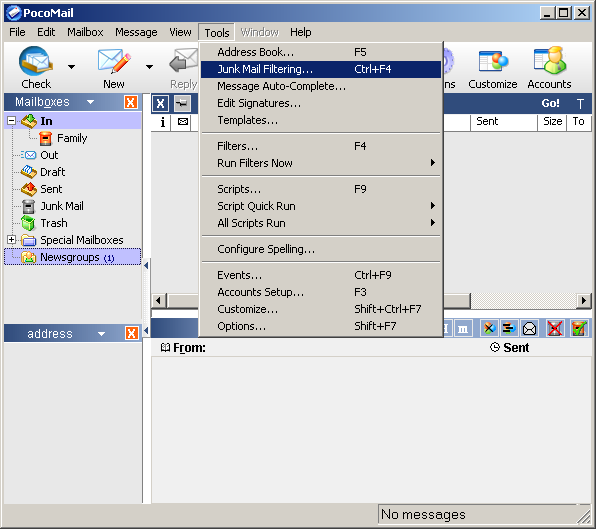
Task: Open the View menu
Action: click(180, 32)
